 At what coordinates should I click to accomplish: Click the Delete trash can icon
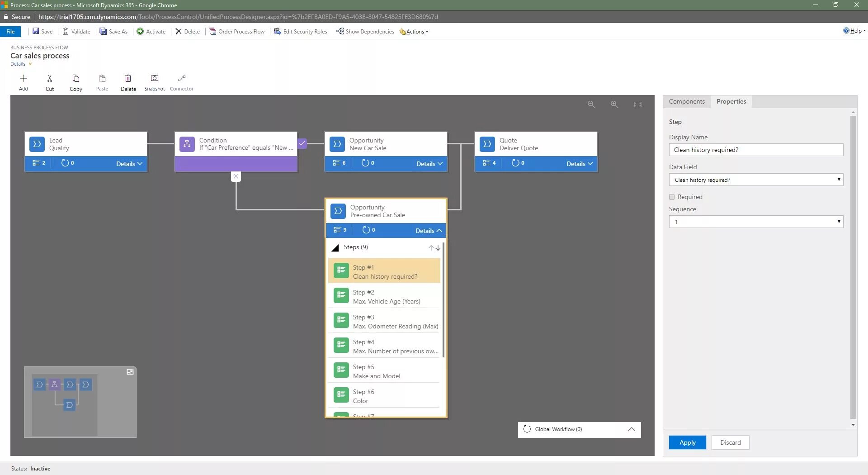coord(128,78)
